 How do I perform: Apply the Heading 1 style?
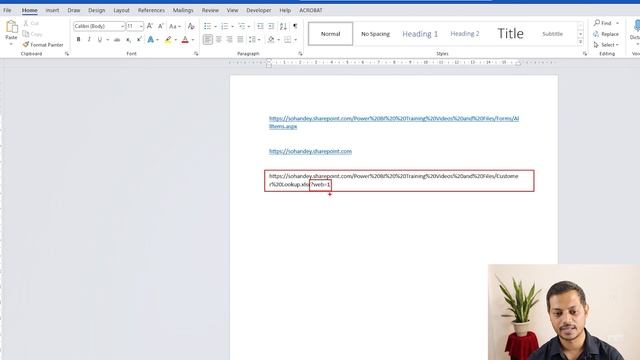pos(420,34)
